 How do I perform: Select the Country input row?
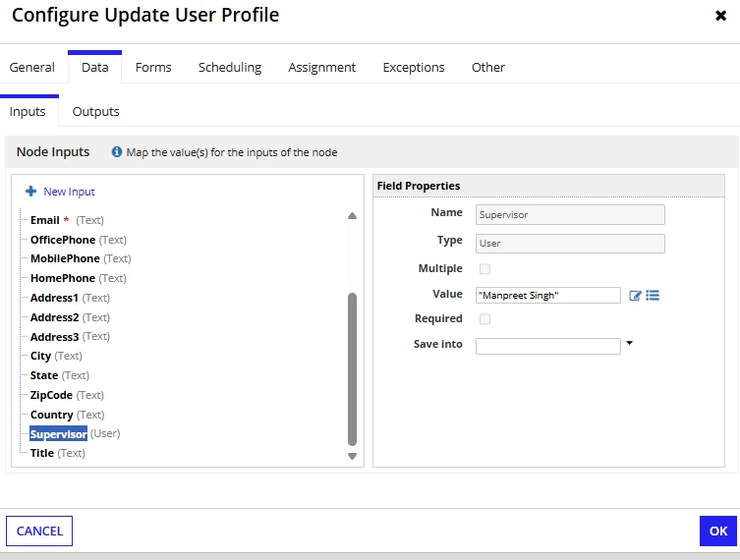pyautogui.click(x=68, y=415)
